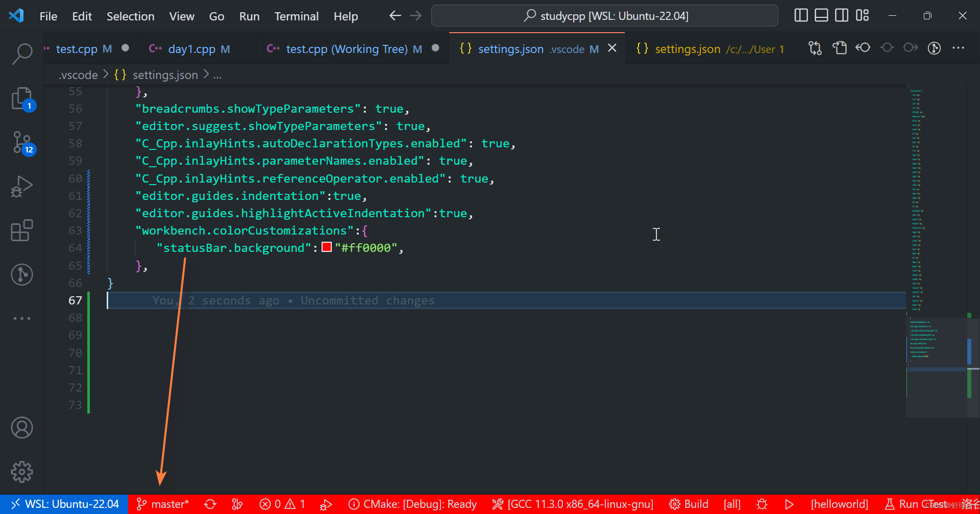Open the Git Graph activity bar icon
The width and height of the screenshot is (980, 514).
(22, 274)
